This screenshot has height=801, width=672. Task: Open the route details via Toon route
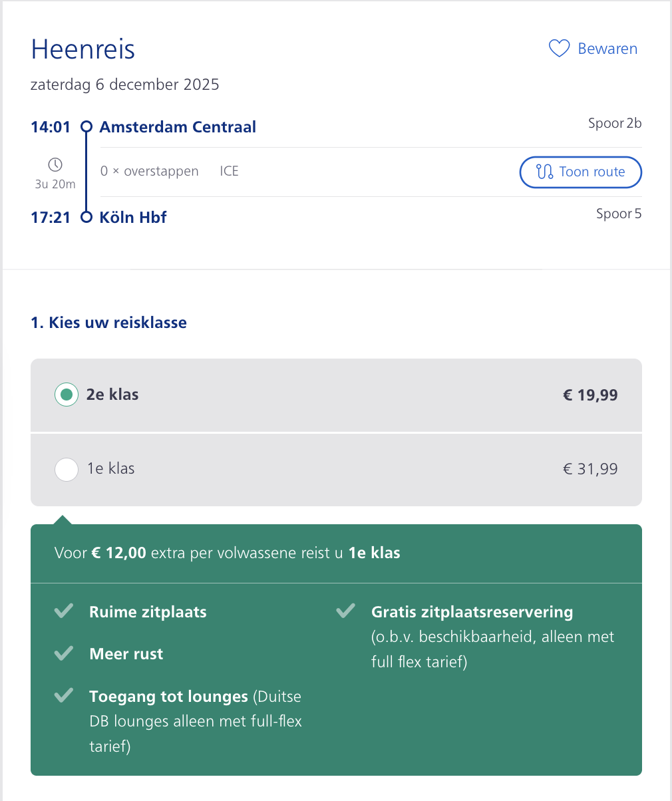[x=580, y=172]
